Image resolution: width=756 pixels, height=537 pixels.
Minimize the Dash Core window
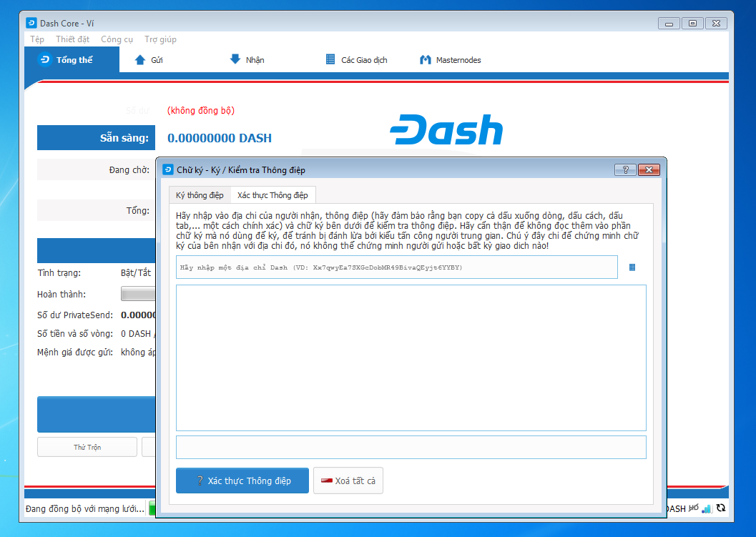click(669, 23)
